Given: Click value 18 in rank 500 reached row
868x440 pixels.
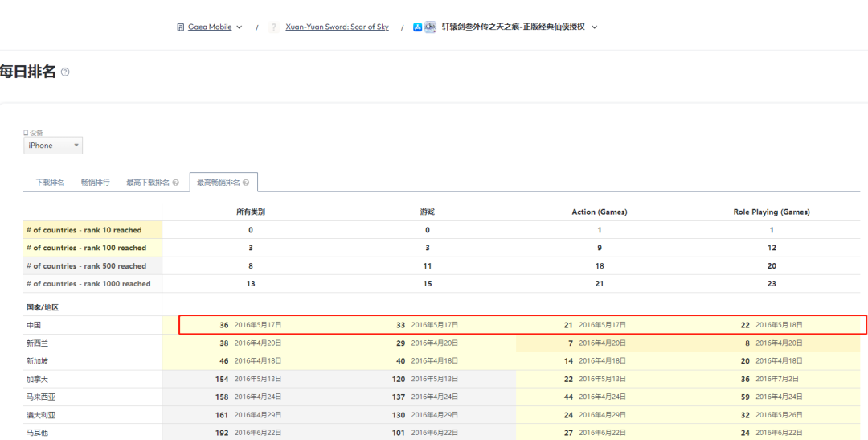Looking at the screenshot, I should (x=600, y=265).
